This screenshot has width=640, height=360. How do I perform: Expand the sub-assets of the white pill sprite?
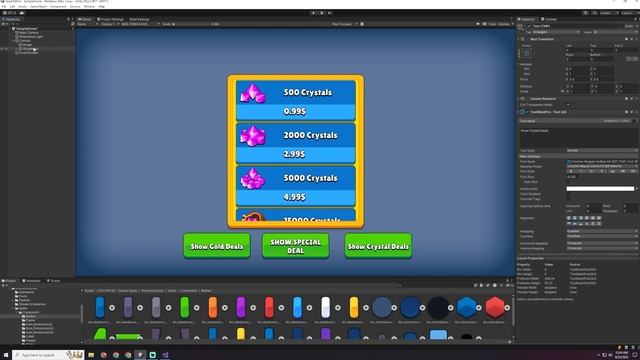[x=338, y=307]
